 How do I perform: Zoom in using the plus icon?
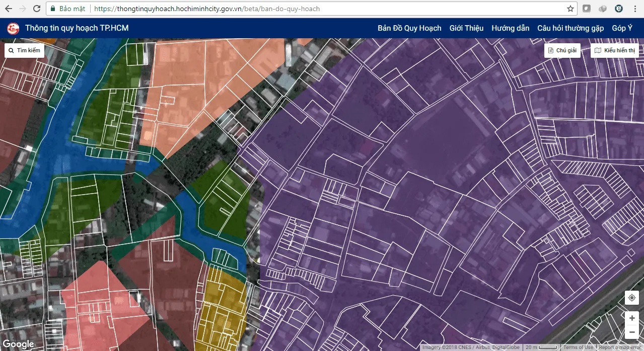pyautogui.click(x=631, y=318)
